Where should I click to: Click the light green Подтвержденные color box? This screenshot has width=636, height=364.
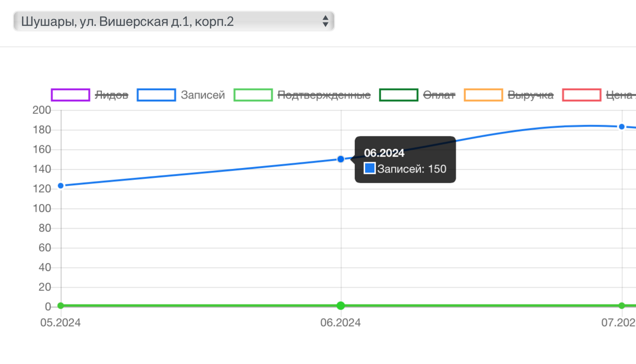[253, 95]
